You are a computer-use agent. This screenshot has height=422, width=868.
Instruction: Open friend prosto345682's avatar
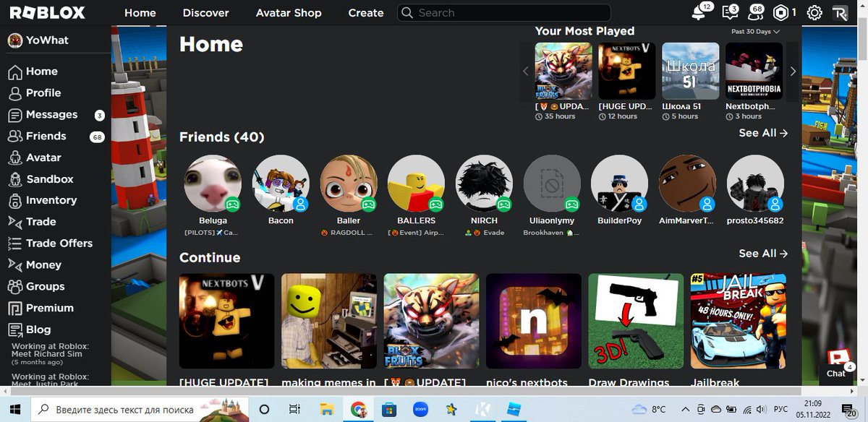755,184
